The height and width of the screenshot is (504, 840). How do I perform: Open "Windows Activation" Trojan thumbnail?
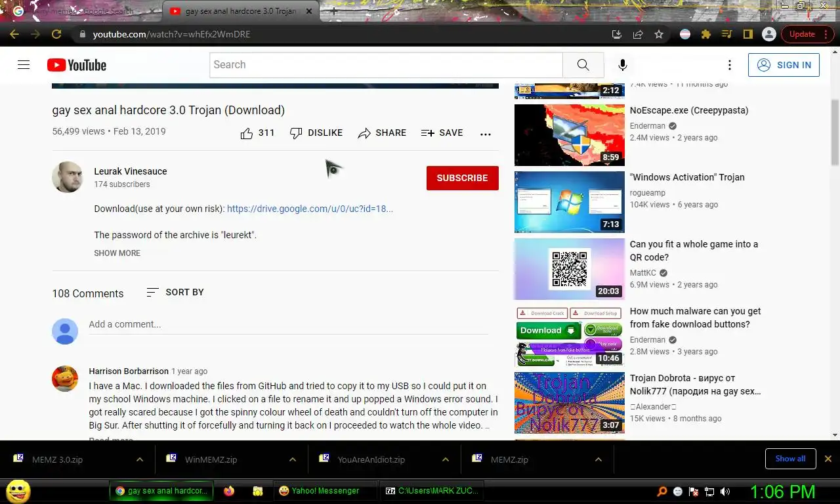570,202
